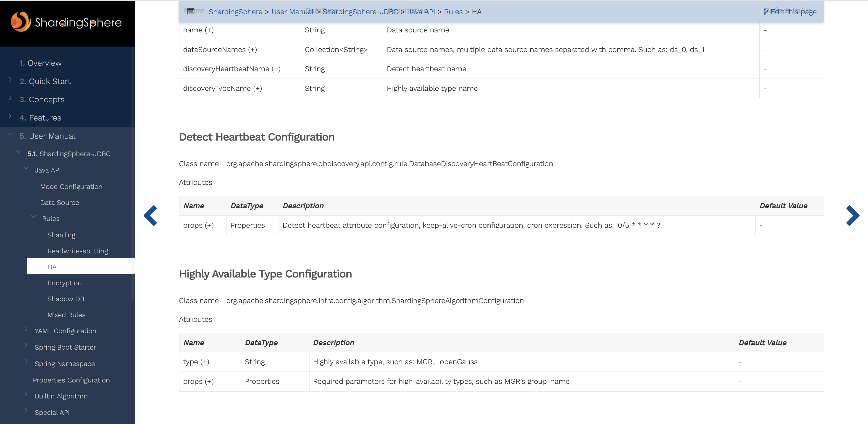Open the Readwrite-splitting page
The height and width of the screenshot is (424, 868).
pos(77,251)
